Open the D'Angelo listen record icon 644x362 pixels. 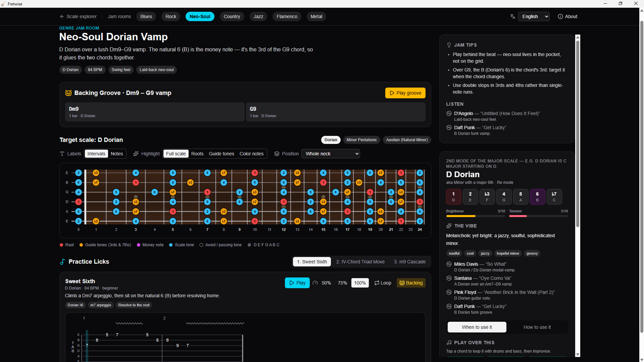449,113
